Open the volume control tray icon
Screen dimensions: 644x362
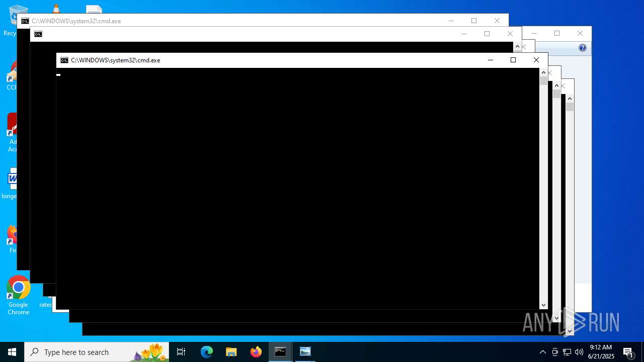(x=579, y=352)
